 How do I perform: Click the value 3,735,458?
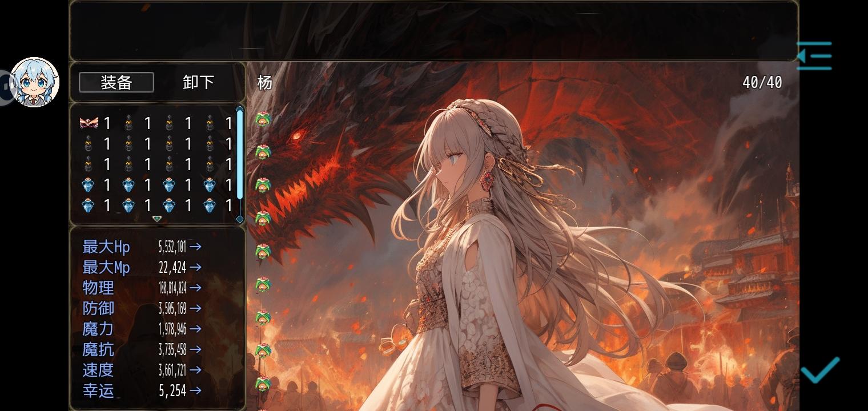(172, 349)
